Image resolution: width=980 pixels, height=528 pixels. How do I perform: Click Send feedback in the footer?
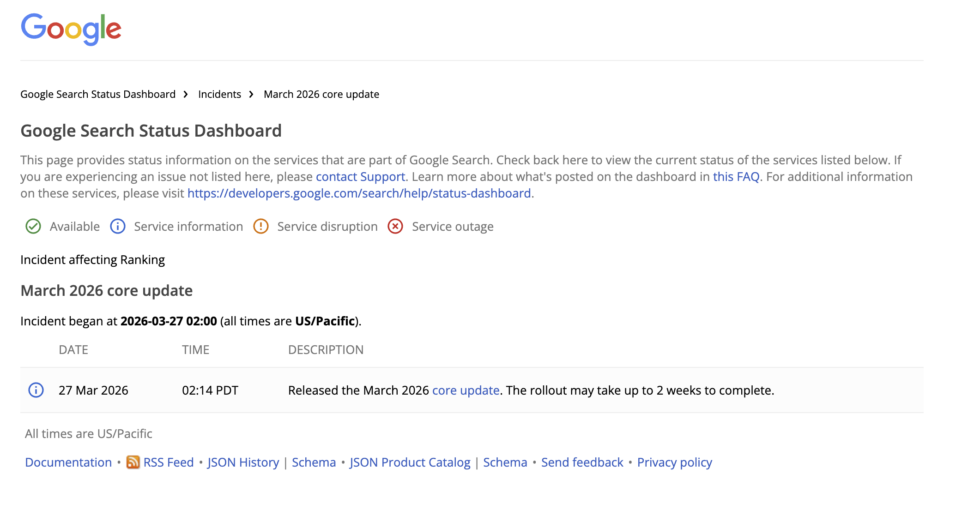point(582,462)
